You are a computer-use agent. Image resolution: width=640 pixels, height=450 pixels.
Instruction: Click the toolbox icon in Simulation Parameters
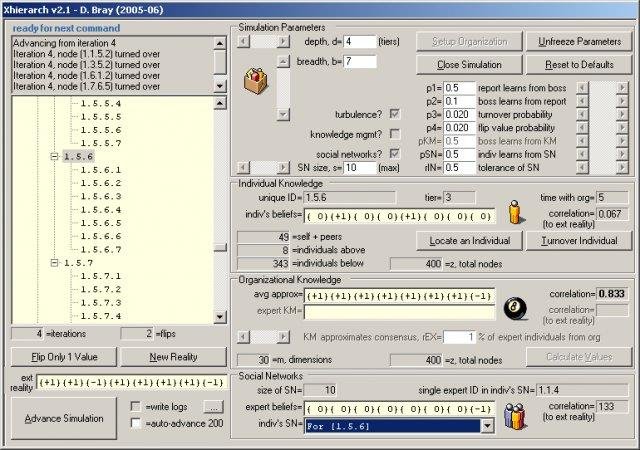[256, 80]
